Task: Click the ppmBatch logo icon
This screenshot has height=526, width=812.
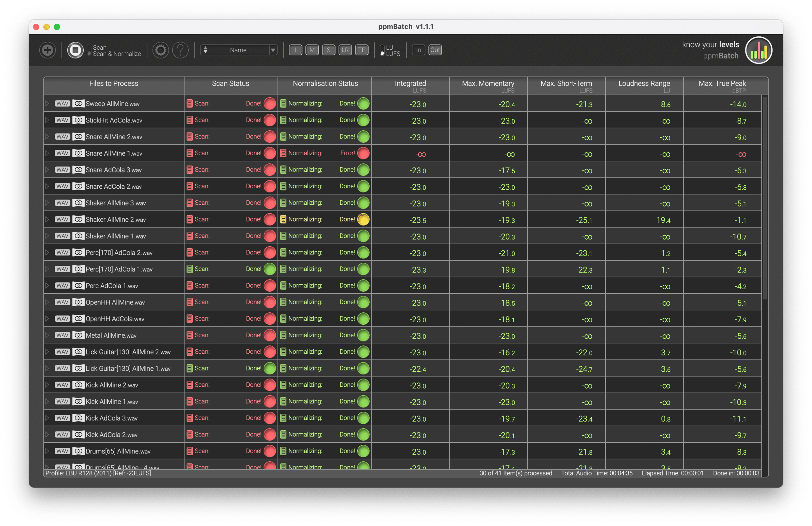Action: click(758, 50)
